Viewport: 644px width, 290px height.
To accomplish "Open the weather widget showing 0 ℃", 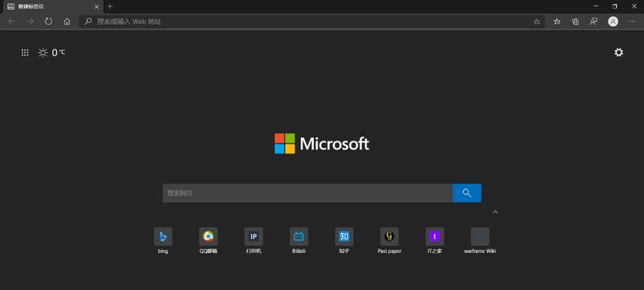I will click(51, 53).
